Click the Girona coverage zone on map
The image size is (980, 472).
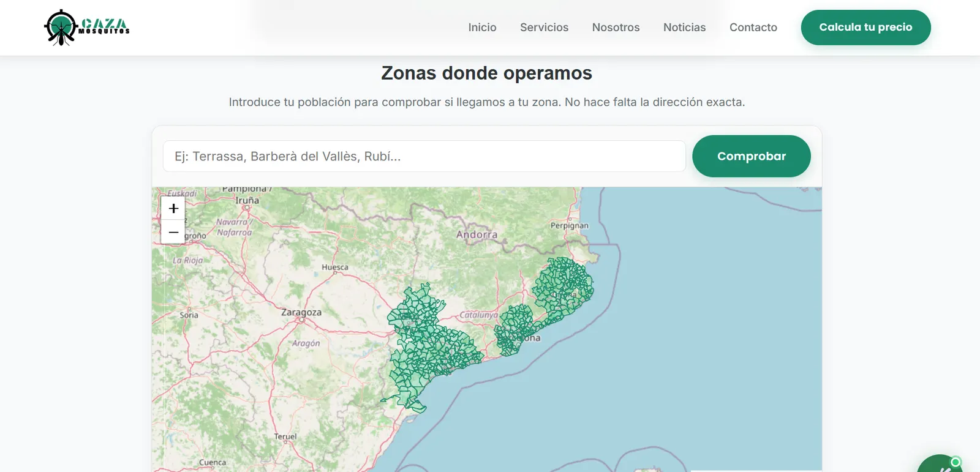click(x=562, y=288)
